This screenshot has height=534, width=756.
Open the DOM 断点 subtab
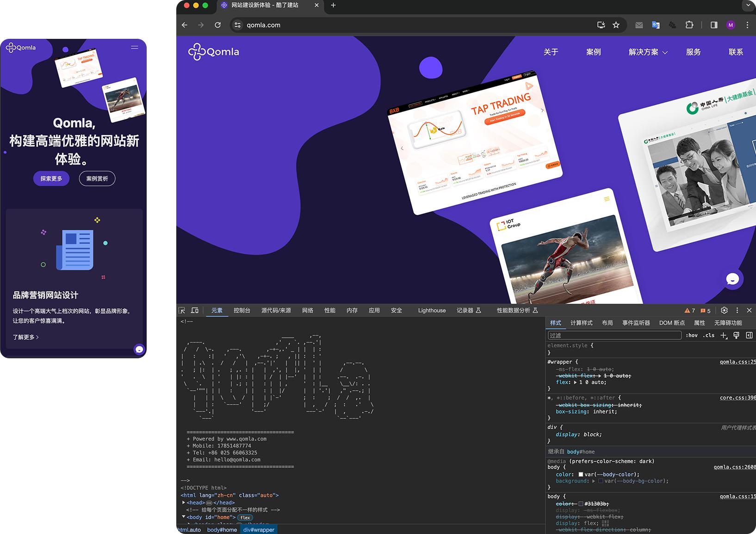[672, 323]
